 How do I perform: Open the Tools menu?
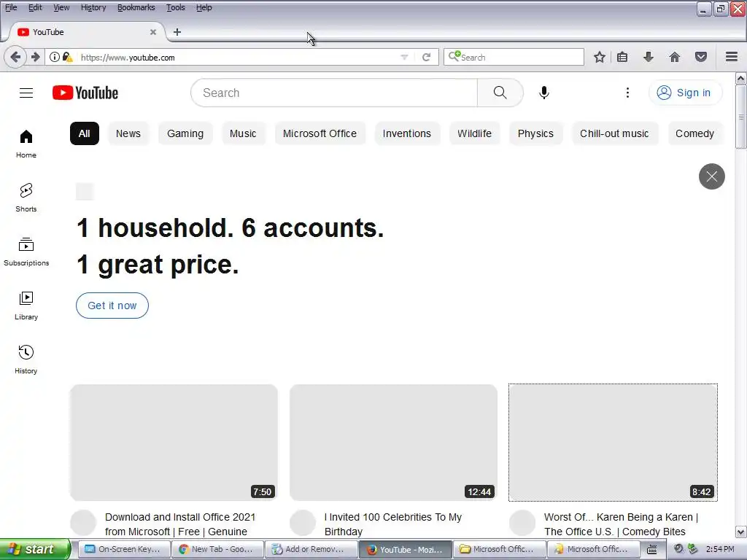coord(175,7)
